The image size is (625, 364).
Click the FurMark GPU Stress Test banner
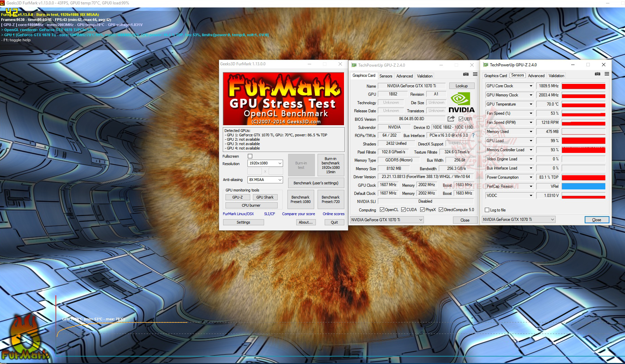pos(283,99)
